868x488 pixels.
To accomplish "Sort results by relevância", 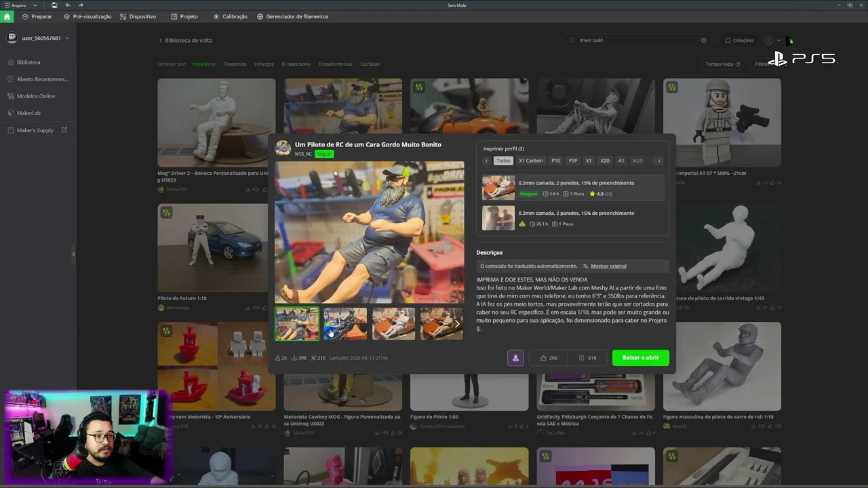I will [203, 64].
